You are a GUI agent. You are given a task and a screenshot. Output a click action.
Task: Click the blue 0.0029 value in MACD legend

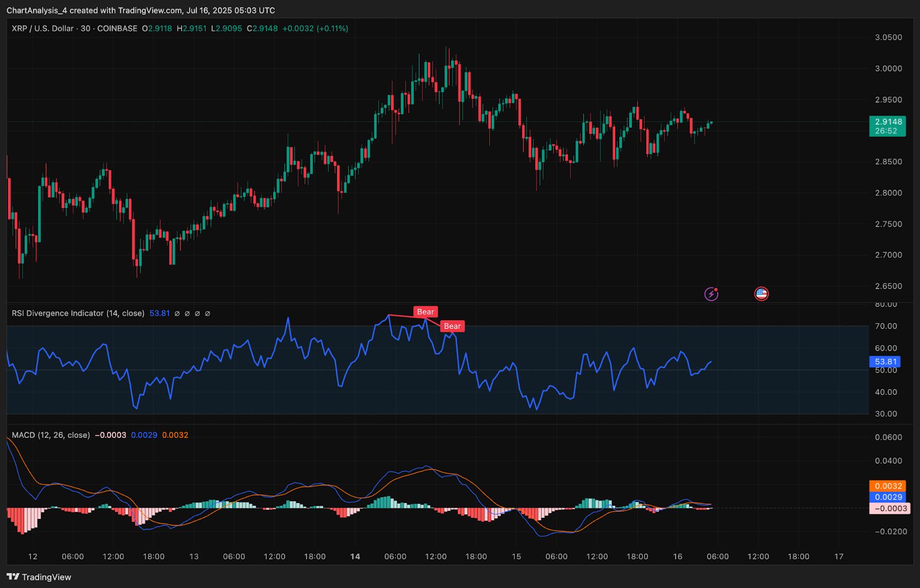coord(144,435)
